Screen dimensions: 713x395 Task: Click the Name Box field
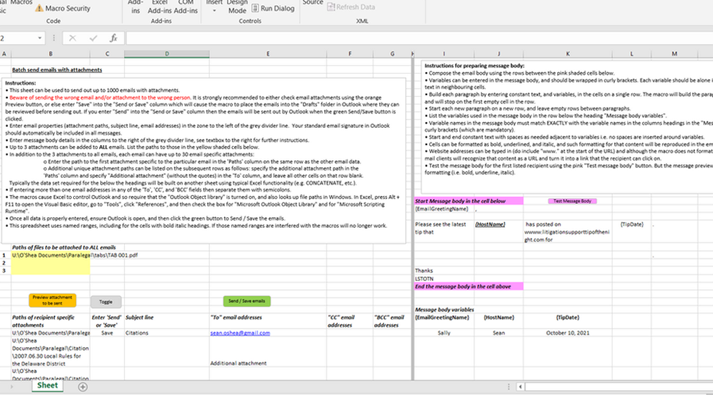coord(17,38)
